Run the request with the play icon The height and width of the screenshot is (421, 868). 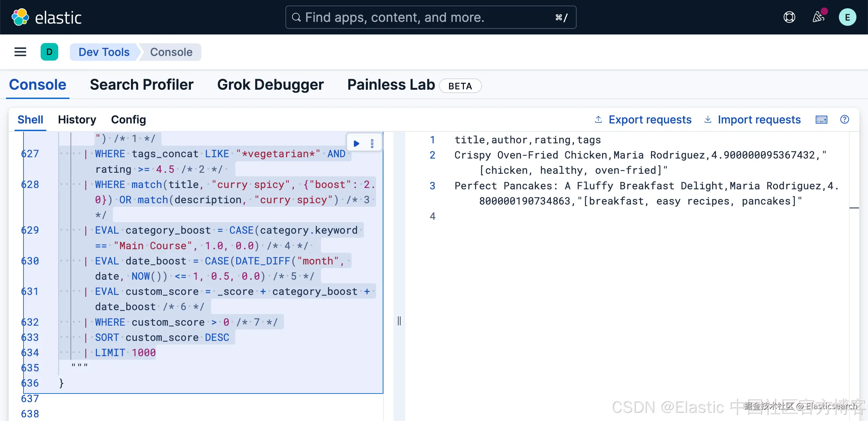coord(356,144)
